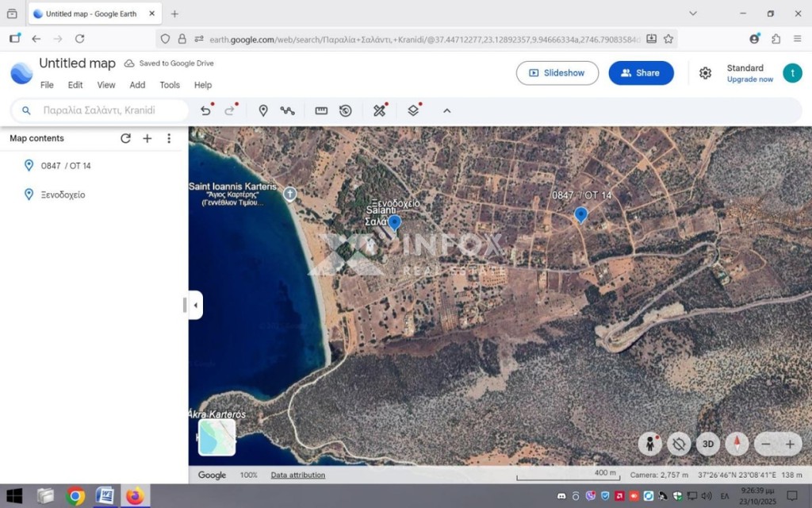
Task: Click the blue Share button
Action: pyautogui.click(x=641, y=73)
